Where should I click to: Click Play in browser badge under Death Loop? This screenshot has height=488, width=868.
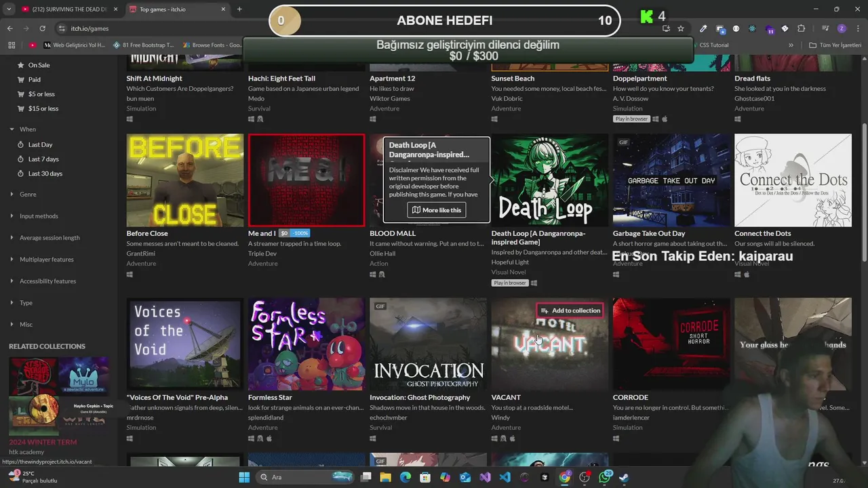click(x=510, y=283)
